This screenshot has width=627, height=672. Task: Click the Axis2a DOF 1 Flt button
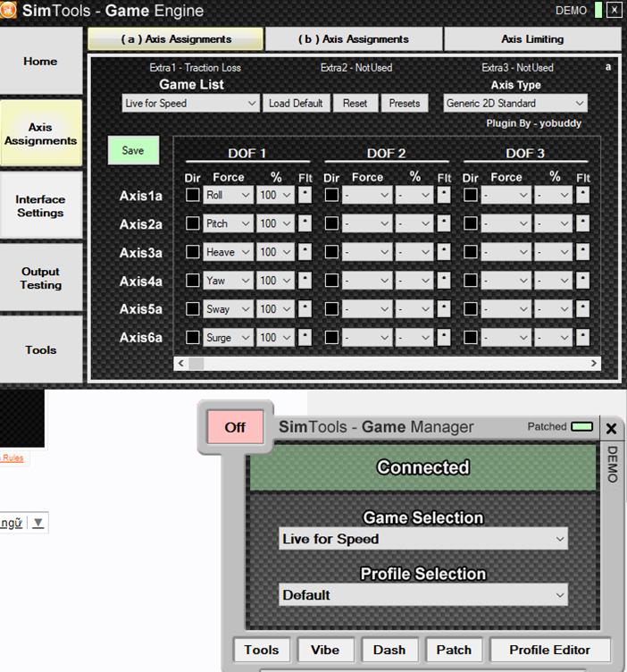click(x=305, y=223)
